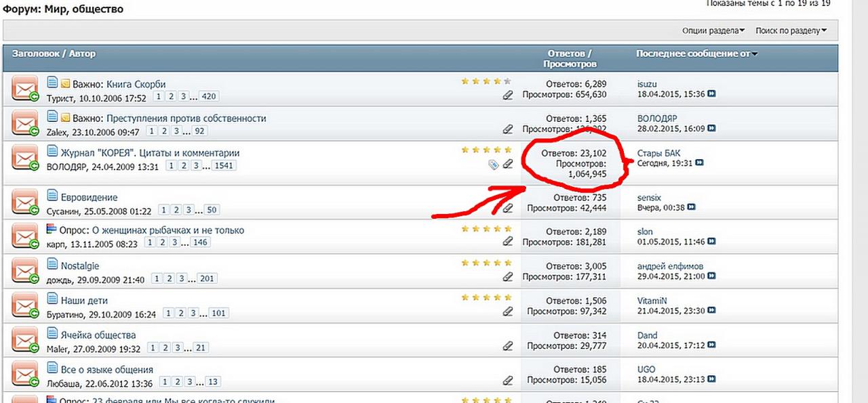Screen dimensions: 868x403
Task: Click the document icon before Nostalgie title
Action: (52, 265)
